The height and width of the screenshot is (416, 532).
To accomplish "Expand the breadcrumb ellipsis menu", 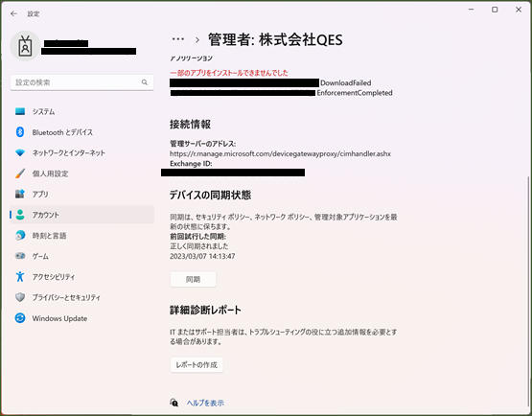I will 178,39.
